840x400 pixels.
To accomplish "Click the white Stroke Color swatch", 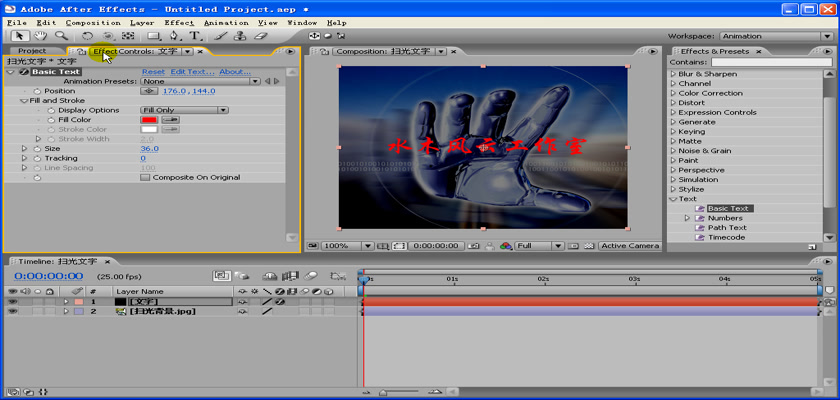I will coord(149,130).
